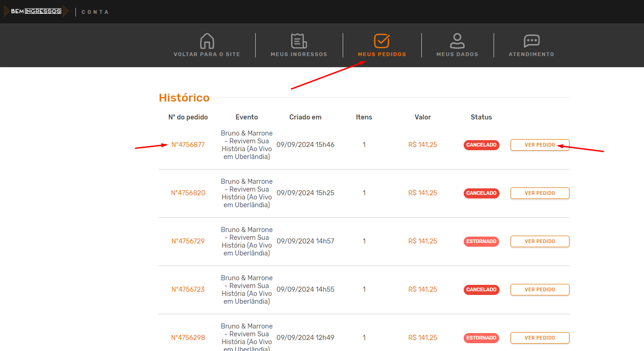Click the CONTA text in the header

95,12
